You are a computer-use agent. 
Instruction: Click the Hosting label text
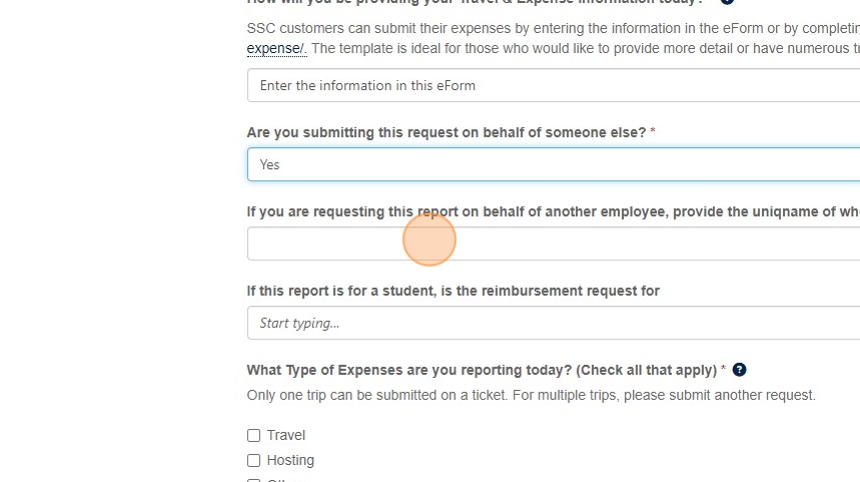290,461
